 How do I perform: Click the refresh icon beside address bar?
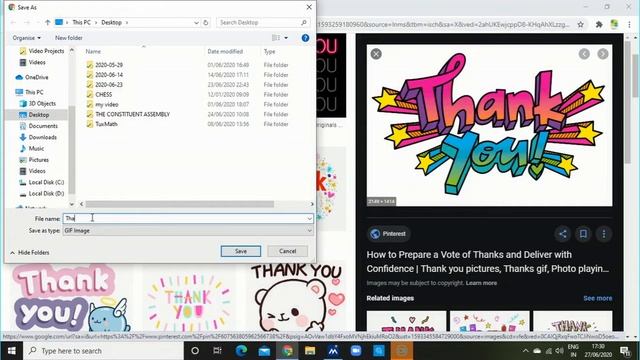tap(206, 22)
